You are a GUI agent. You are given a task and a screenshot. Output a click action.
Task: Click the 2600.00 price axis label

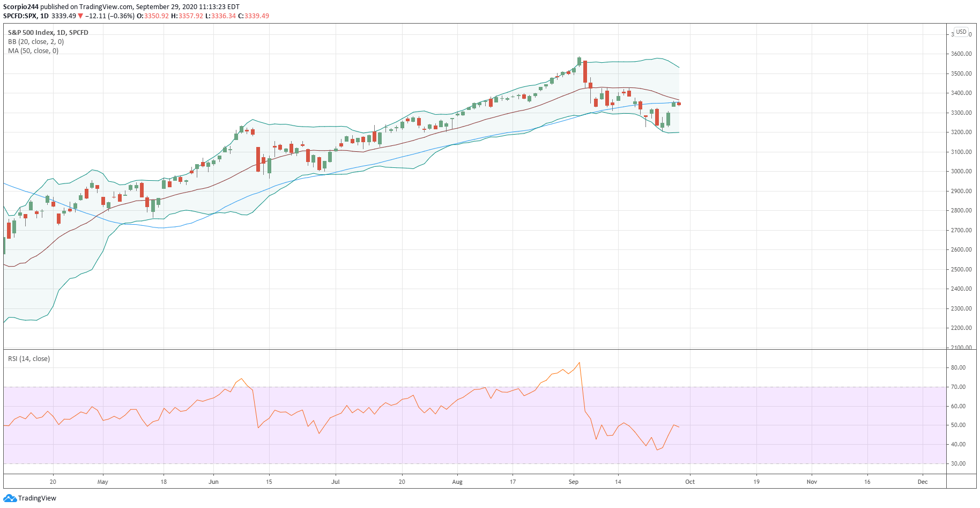point(961,250)
